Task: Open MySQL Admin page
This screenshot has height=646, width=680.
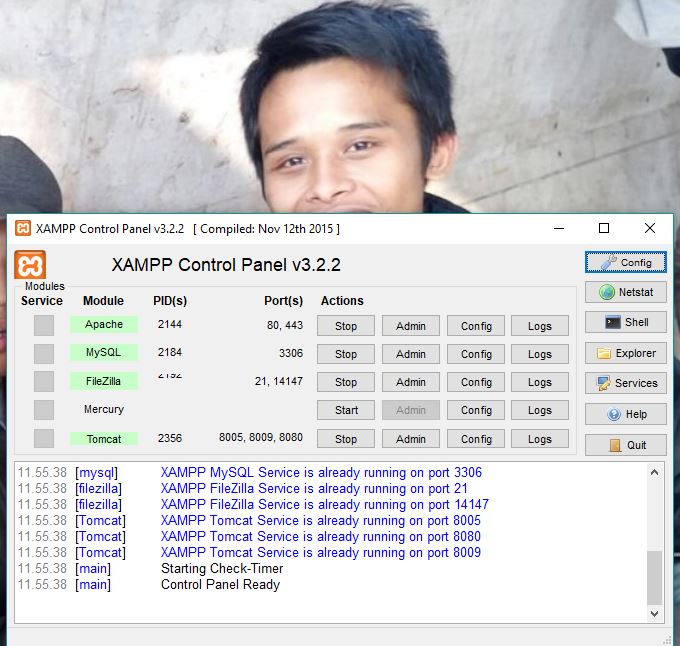Action: (411, 354)
